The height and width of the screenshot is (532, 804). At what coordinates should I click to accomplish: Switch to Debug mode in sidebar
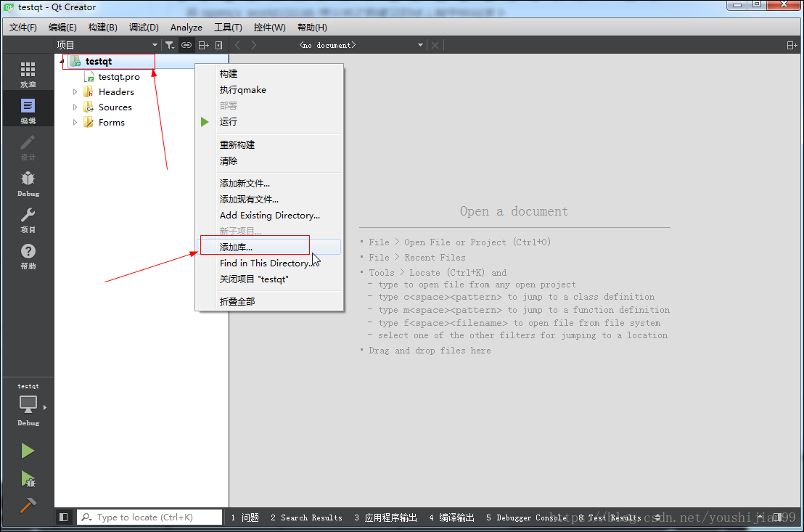tap(28, 184)
